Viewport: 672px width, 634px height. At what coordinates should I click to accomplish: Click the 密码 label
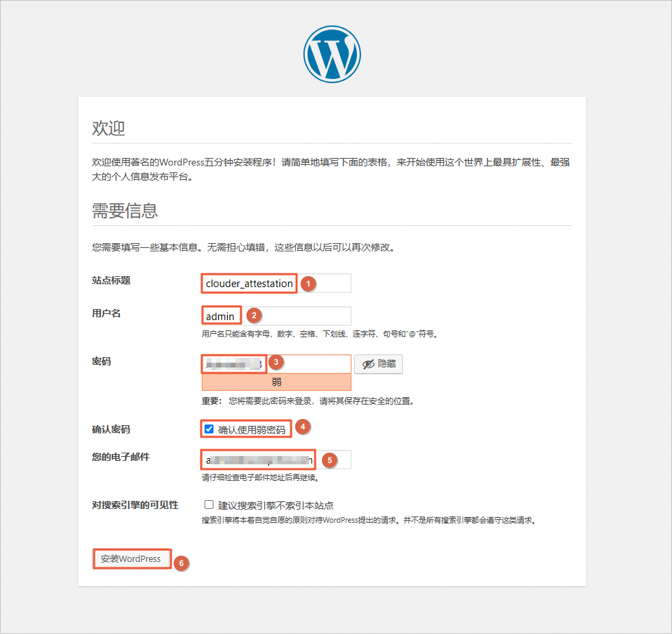102,361
